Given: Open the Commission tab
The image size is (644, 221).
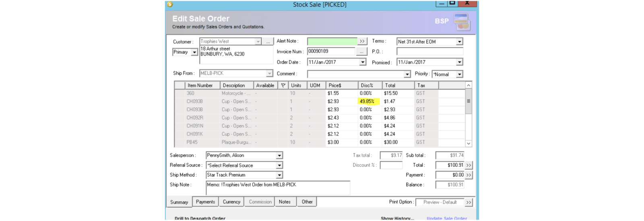Looking at the screenshot, I should tap(260, 202).
